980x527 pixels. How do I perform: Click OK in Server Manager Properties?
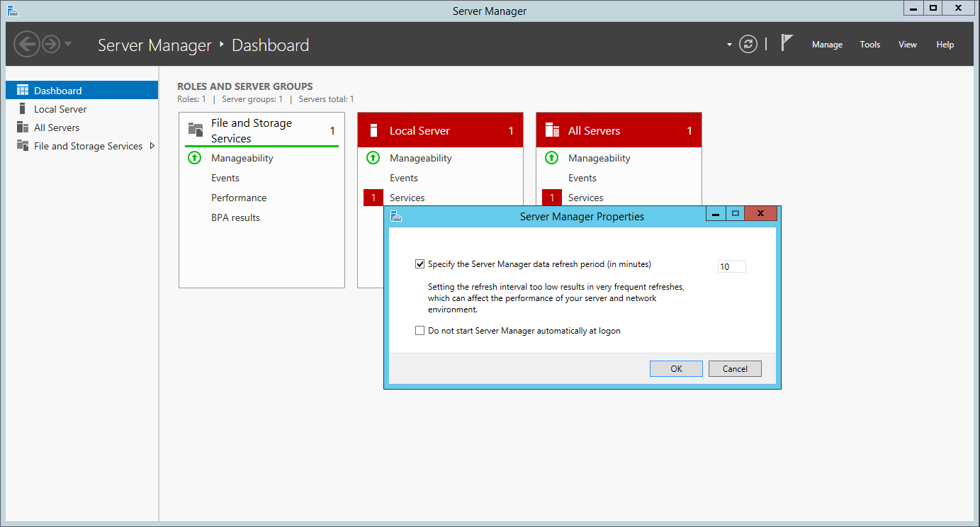point(676,368)
